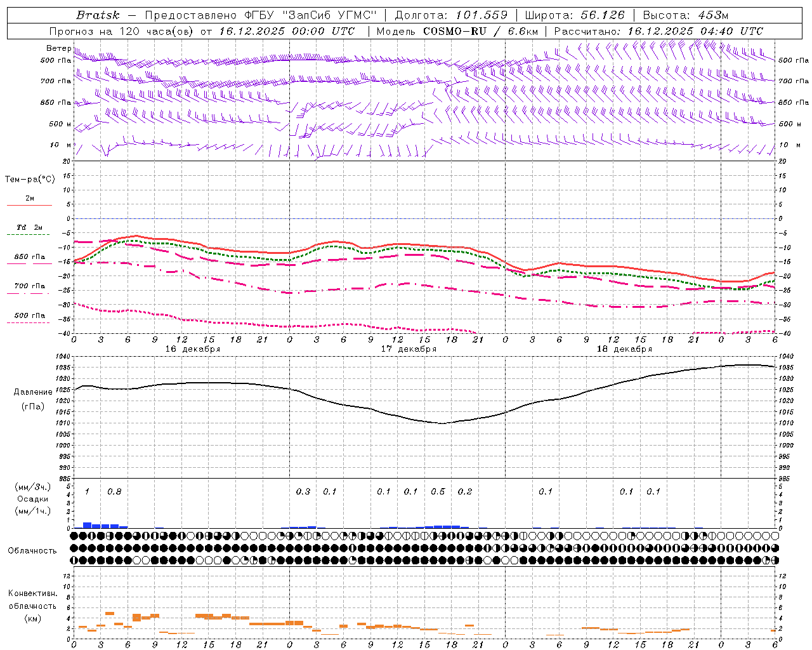The height and width of the screenshot is (650, 812).
Task: Click the (мм/1ч.) precipitation unit label
Action: tap(33, 511)
